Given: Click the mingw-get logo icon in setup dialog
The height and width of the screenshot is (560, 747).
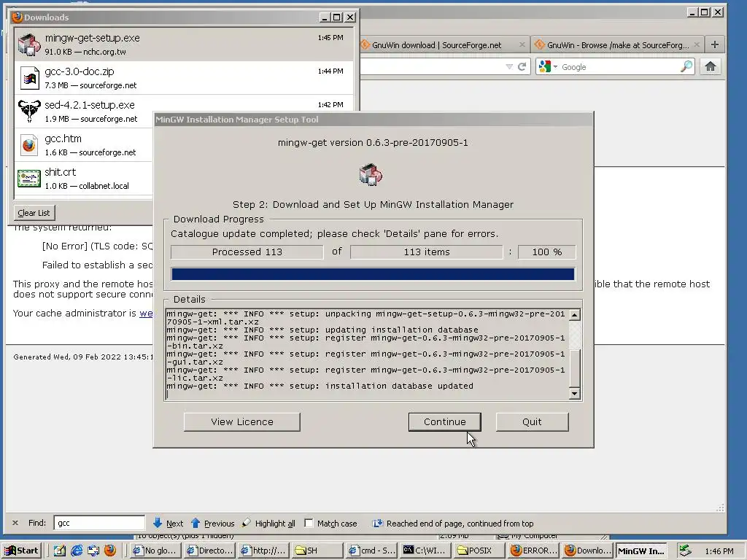Looking at the screenshot, I should 371,174.
